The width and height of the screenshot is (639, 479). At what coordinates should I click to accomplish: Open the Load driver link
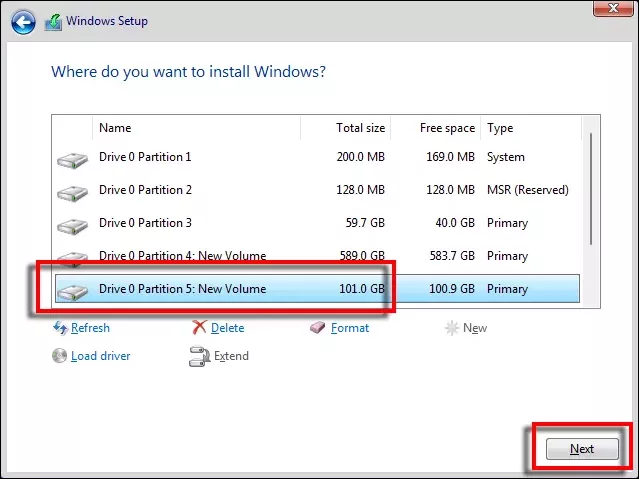[100, 356]
